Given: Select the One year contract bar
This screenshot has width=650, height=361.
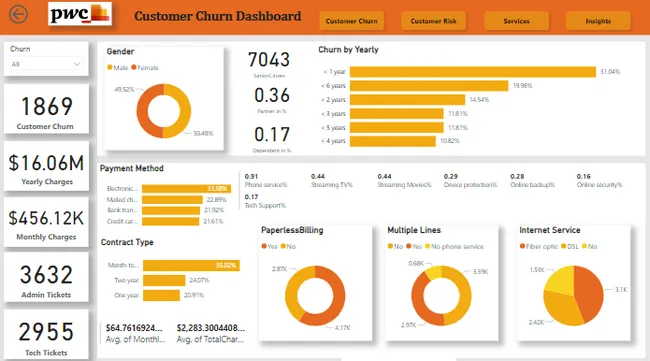Looking at the screenshot, I should (x=161, y=295).
